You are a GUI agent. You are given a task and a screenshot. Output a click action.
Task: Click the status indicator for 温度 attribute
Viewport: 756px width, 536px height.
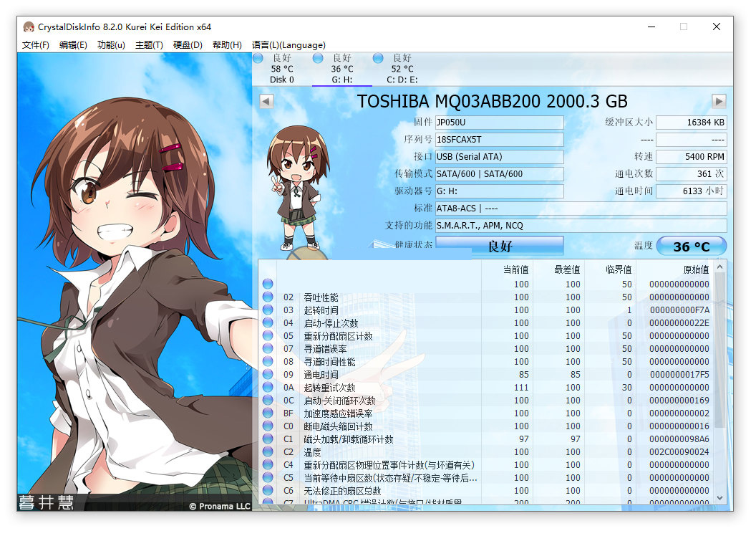[267, 451]
